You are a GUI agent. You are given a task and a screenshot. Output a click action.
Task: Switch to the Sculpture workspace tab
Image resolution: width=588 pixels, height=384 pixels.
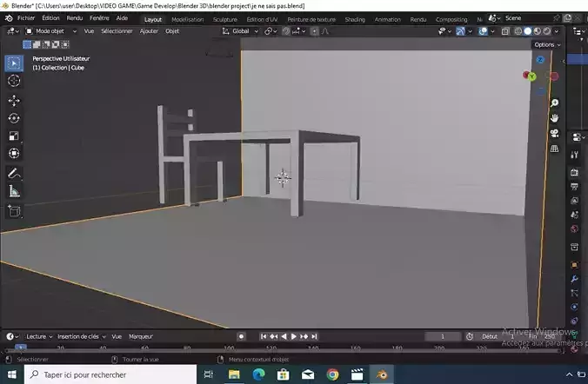tap(225, 19)
